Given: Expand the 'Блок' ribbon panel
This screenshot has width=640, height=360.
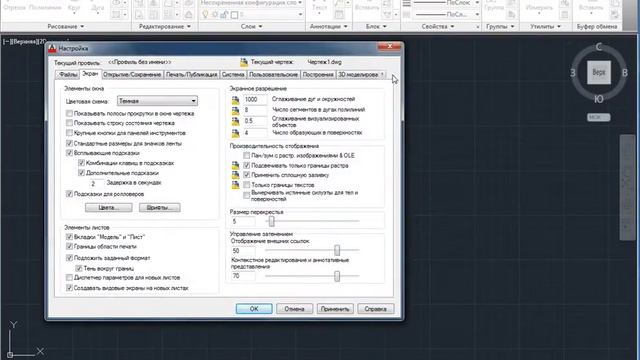Looking at the screenshot, I should point(376,27).
